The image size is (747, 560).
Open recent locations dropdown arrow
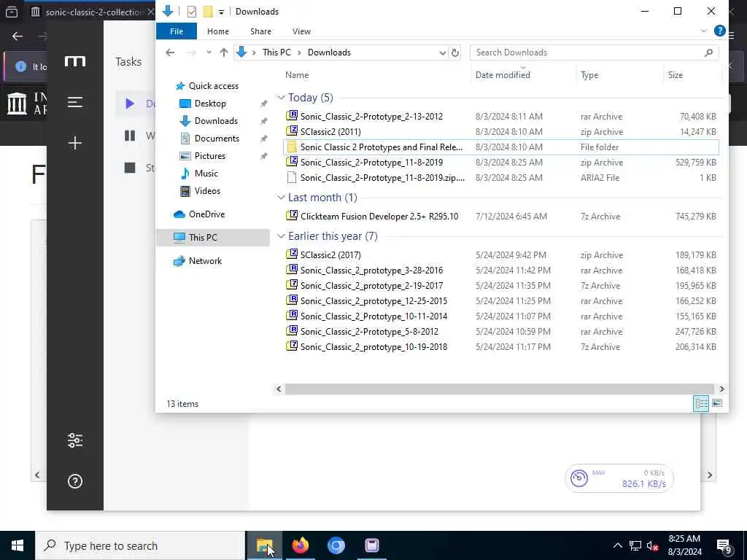click(x=209, y=52)
